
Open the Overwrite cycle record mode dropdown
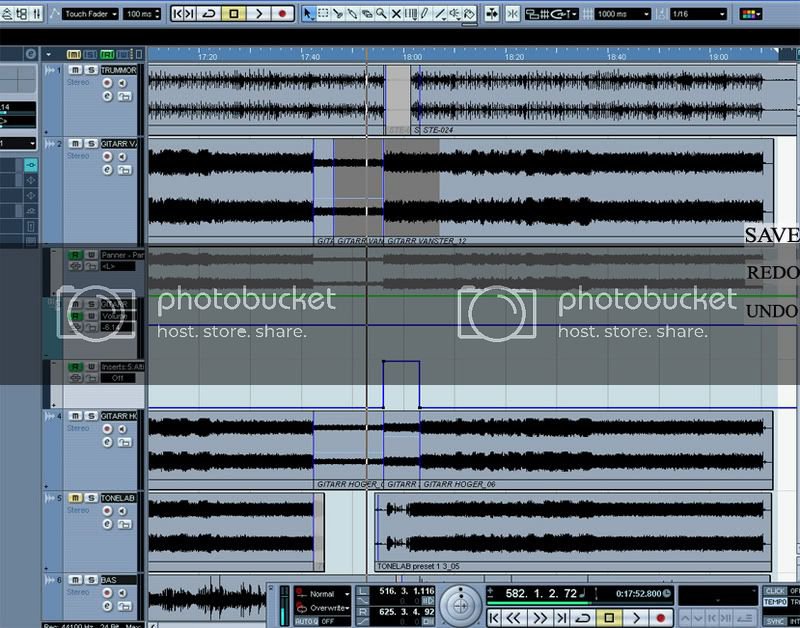pos(322,608)
